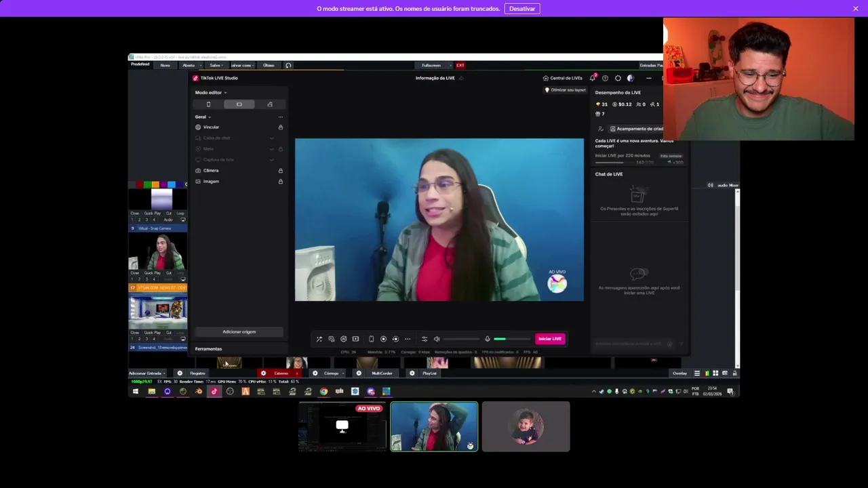Adjust the green microphone level slider
868x488 pixels.
pyautogui.click(x=512, y=339)
